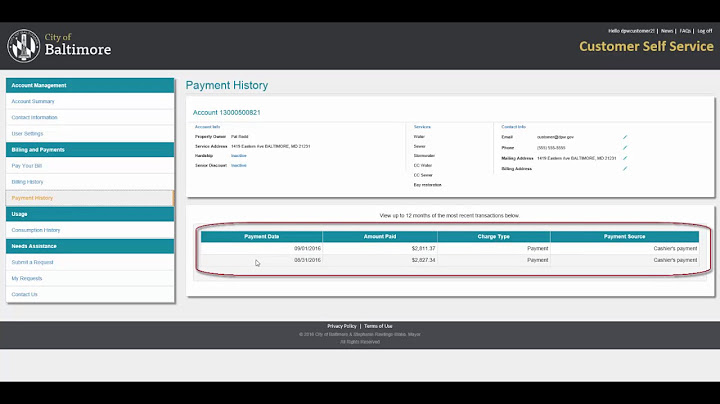This screenshot has width=720, height=404.
Task: Click the CC Sewer service entry
Action: coord(423,175)
